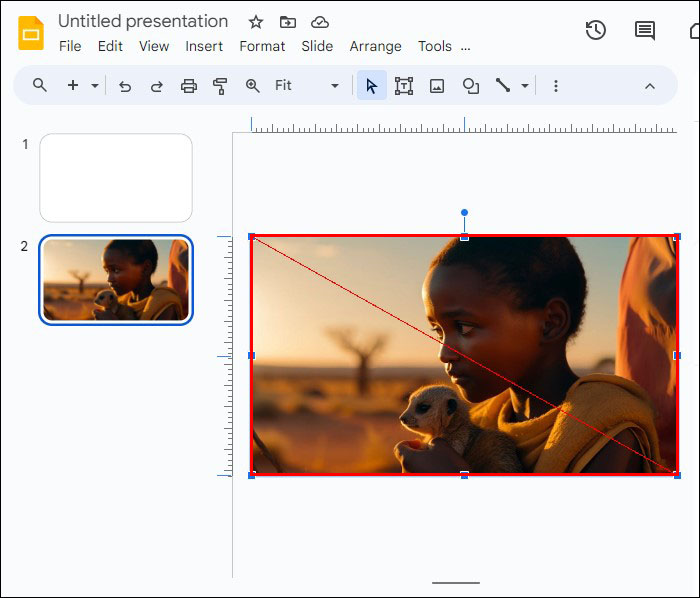The width and height of the screenshot is (700, 598).
Task: Open the comments icon
Action: (x=645, y=30)
